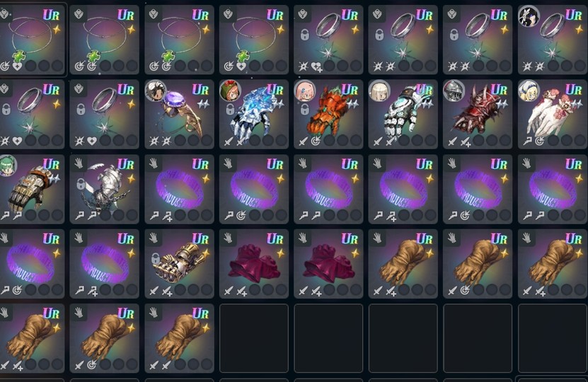The height and width of the screenshot is (382, 588).
Task: Click the red-hooded character avatar icon
Action: pyautogui.click(x=230, y=91)
